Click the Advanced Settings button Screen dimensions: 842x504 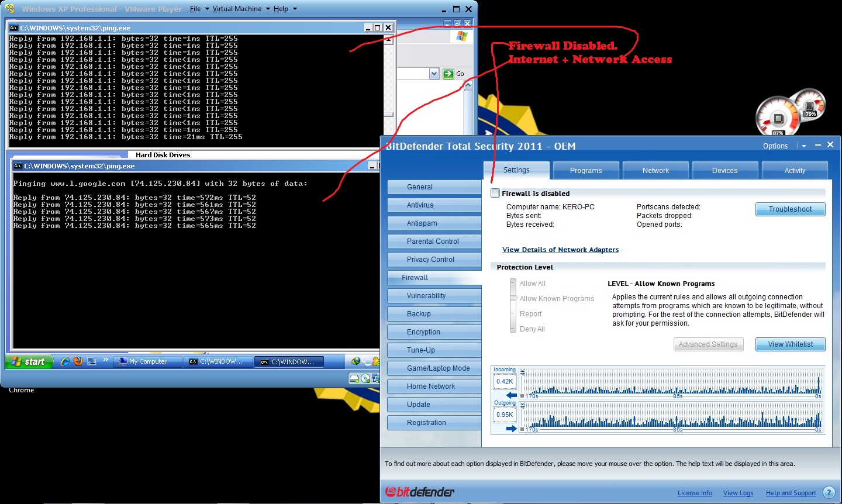[708, 344]
